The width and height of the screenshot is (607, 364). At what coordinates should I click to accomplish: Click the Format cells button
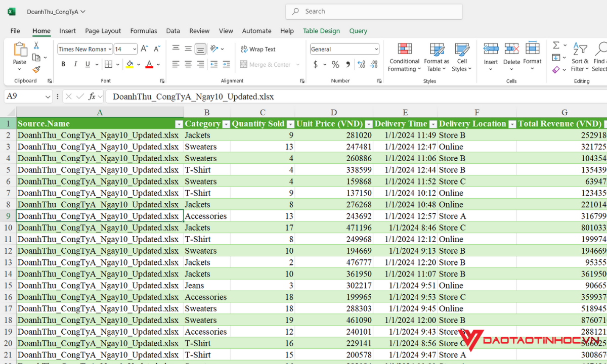tap(532, 57)
